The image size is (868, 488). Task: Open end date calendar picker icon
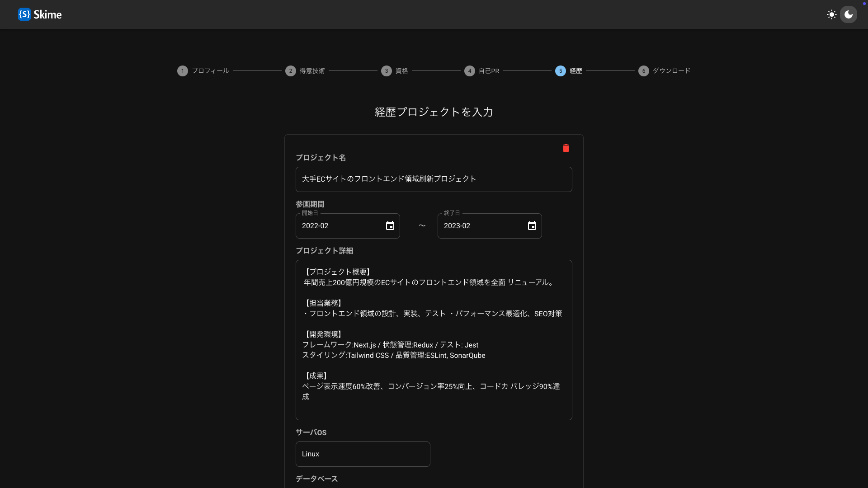coord(532,226)
